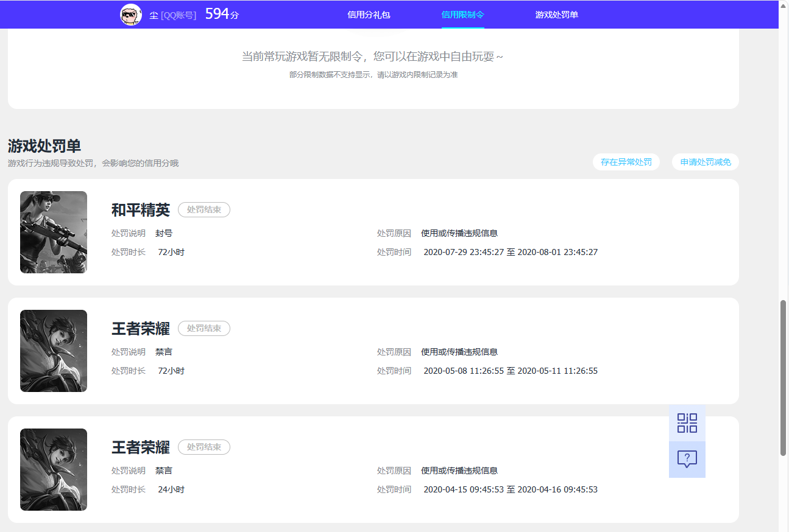Click the date range starting 2020-05-08 11:26:55

(511, 371)
